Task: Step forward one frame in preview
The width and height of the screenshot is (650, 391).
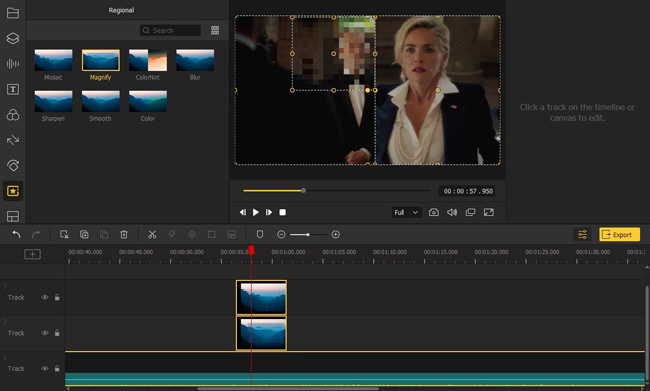Action: [269, 212]
